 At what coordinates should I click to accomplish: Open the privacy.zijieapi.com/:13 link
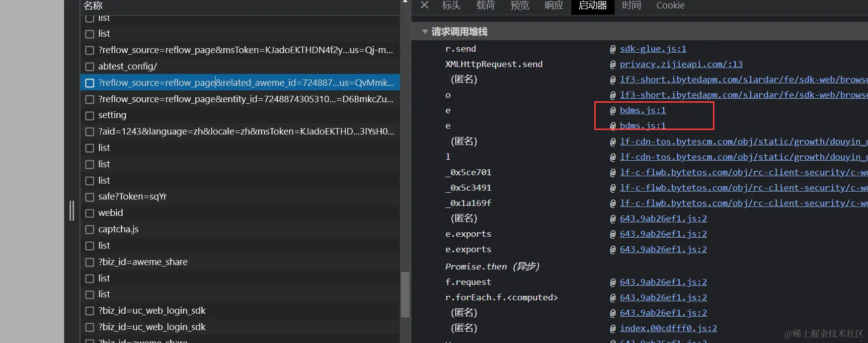tap(681, 64)
